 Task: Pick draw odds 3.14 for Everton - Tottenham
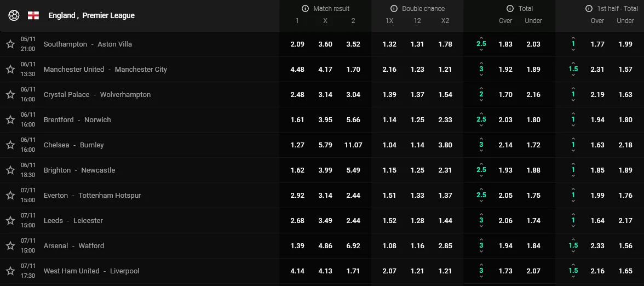click(x=325, y=196)
